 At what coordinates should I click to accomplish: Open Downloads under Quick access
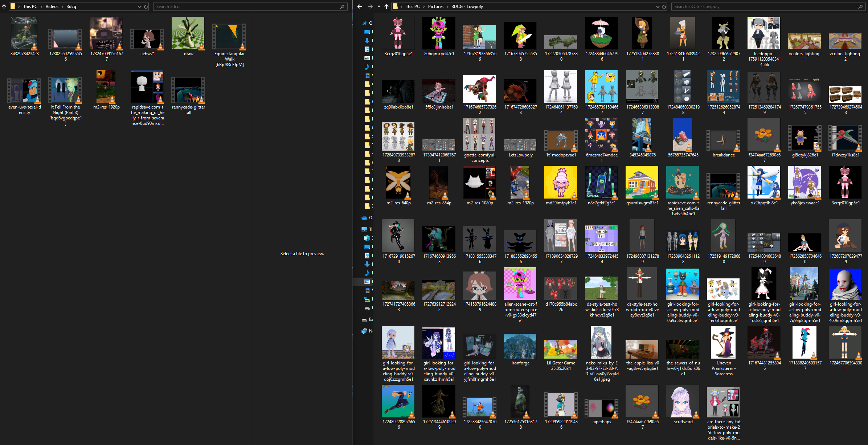[369, 41]
